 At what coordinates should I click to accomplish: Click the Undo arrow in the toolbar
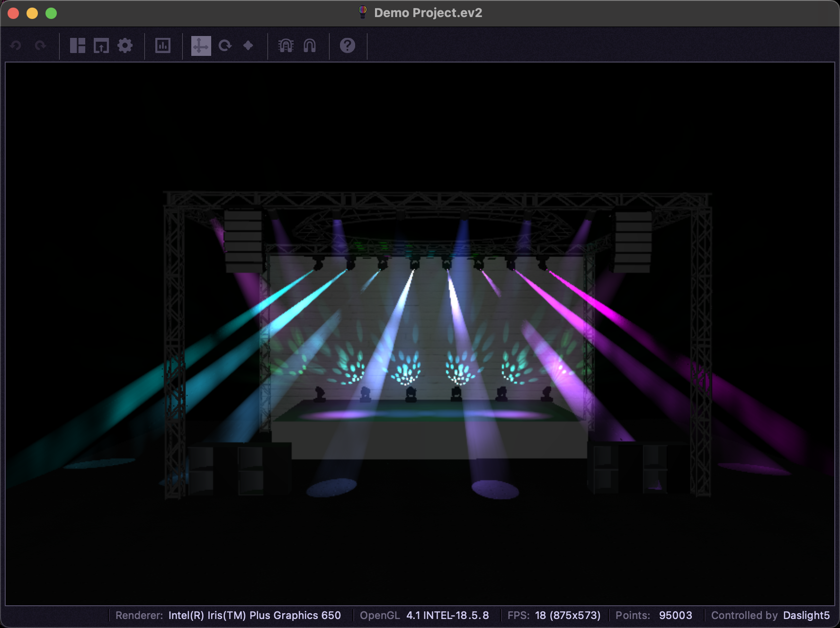(x=16, y=45)
